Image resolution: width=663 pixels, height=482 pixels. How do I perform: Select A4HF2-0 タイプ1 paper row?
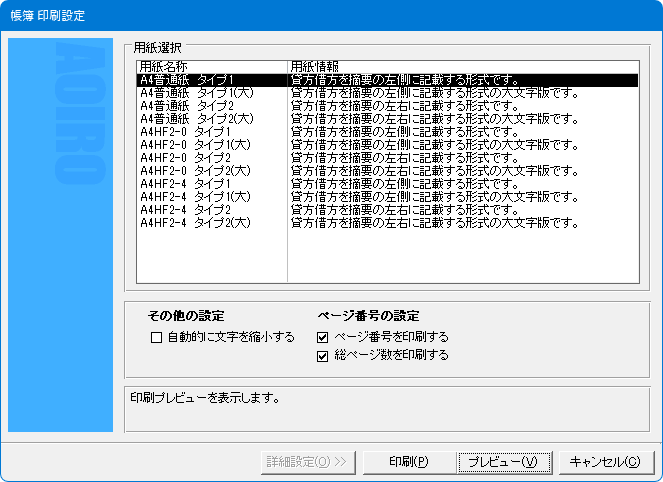[185, 131]
